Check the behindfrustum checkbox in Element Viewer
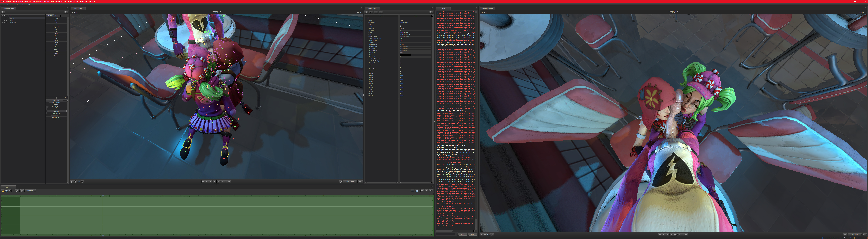Image resolution: width=868 pixels, height=239 pixels. tap(401, 69)
